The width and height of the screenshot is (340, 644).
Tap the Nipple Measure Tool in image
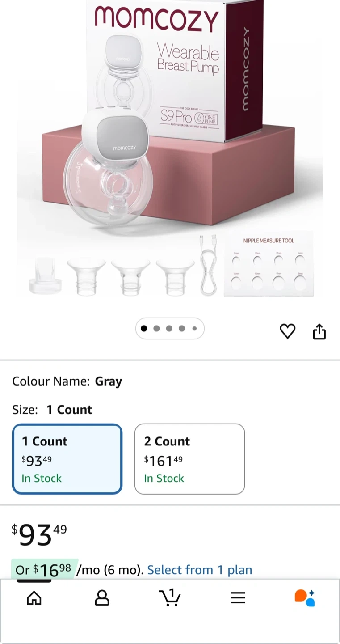click(269, 264)
